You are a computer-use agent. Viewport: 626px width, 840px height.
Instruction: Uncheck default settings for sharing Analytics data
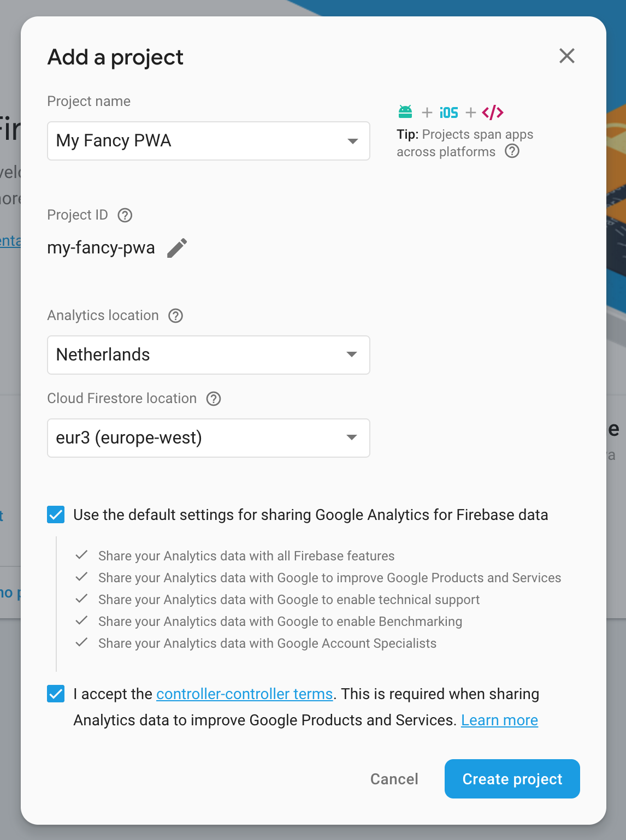[56, 514]
